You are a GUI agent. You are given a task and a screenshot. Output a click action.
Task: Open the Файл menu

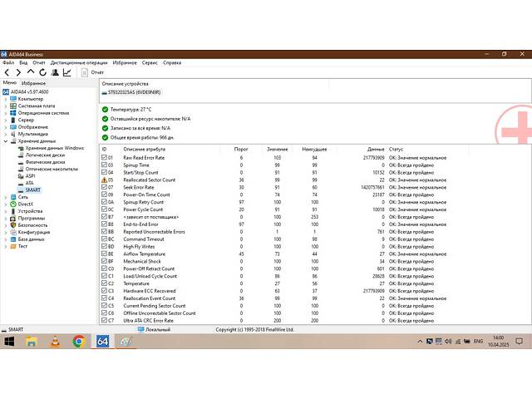point(8,63)
